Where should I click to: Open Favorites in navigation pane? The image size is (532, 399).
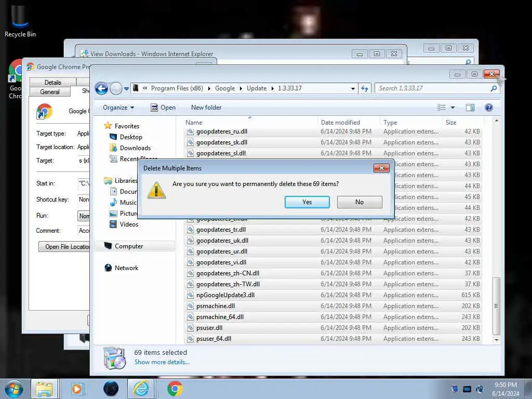pos(127,126)
